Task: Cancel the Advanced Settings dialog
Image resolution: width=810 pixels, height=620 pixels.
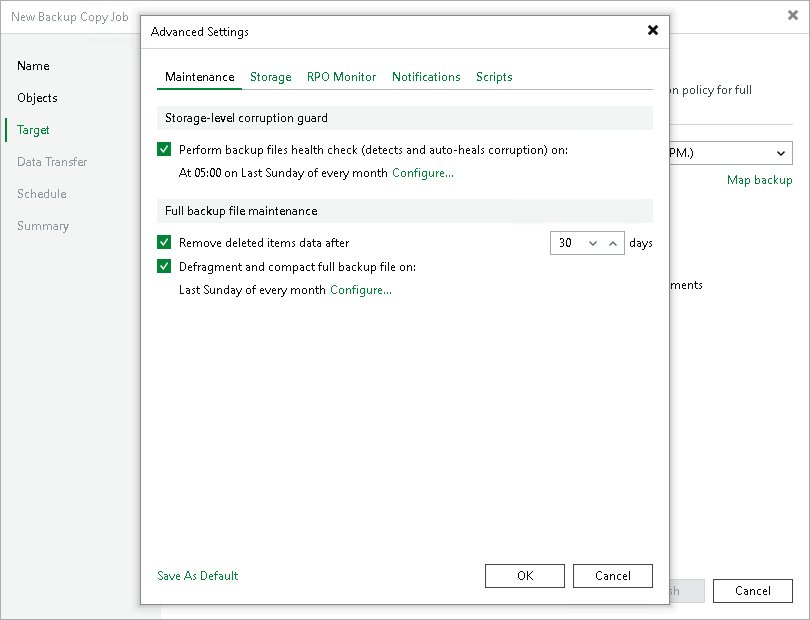Action: [613, 576]
